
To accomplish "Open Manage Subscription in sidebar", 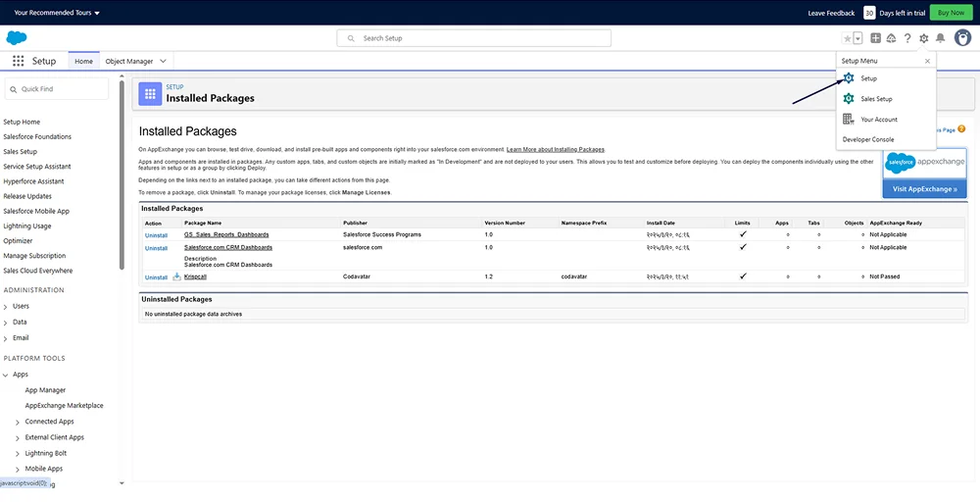I will point(34,256).
